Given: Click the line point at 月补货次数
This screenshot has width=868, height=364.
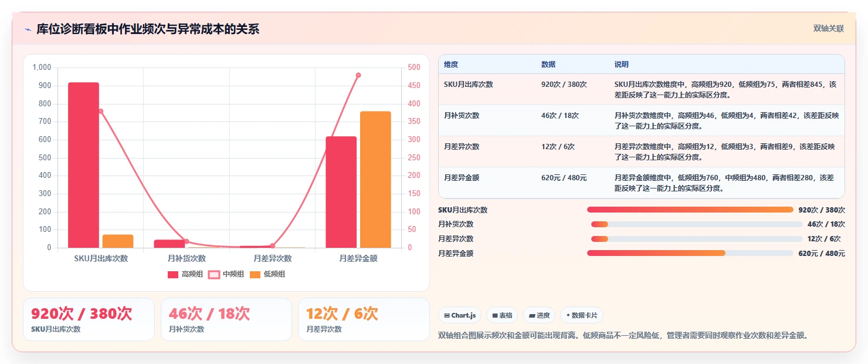Looking at the screenshot, I should point(187,241).
